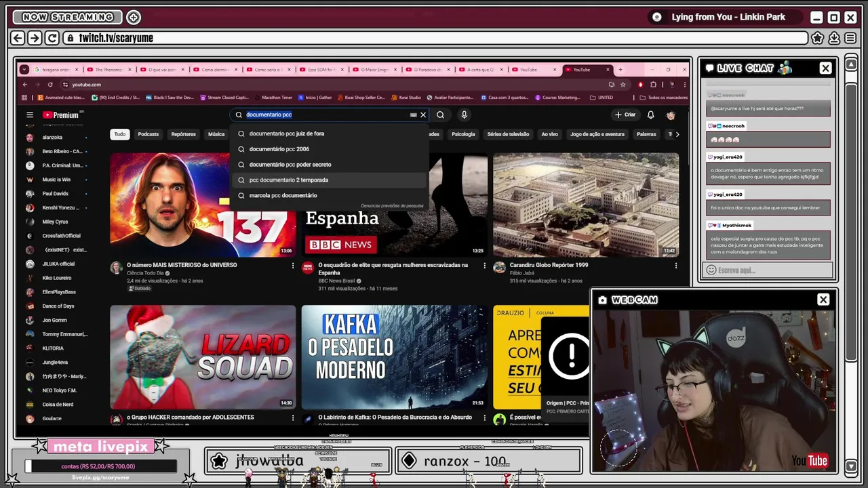Click the magnifier search submit button
This screenshot has width=868, height=488.
[x=440, y=115]
